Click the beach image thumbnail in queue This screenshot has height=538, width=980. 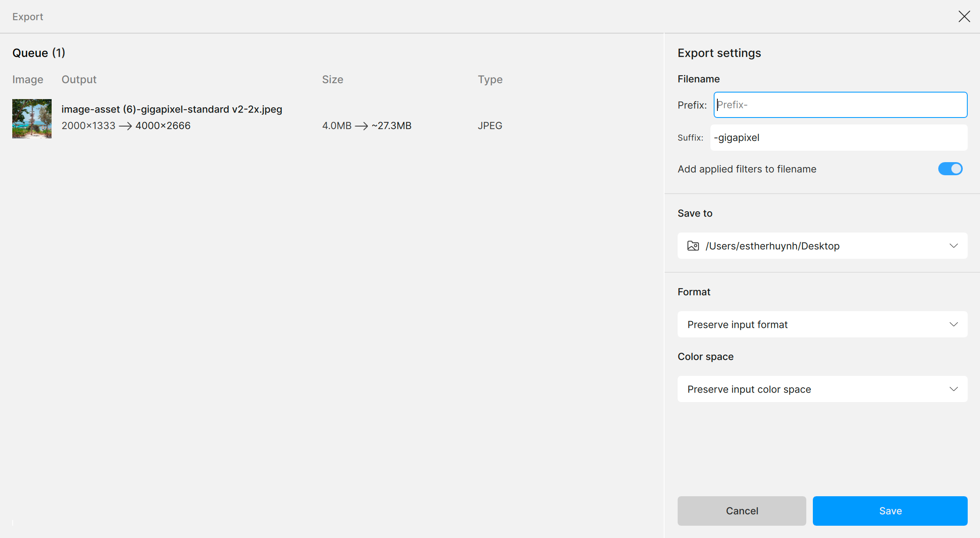(32, 118)
